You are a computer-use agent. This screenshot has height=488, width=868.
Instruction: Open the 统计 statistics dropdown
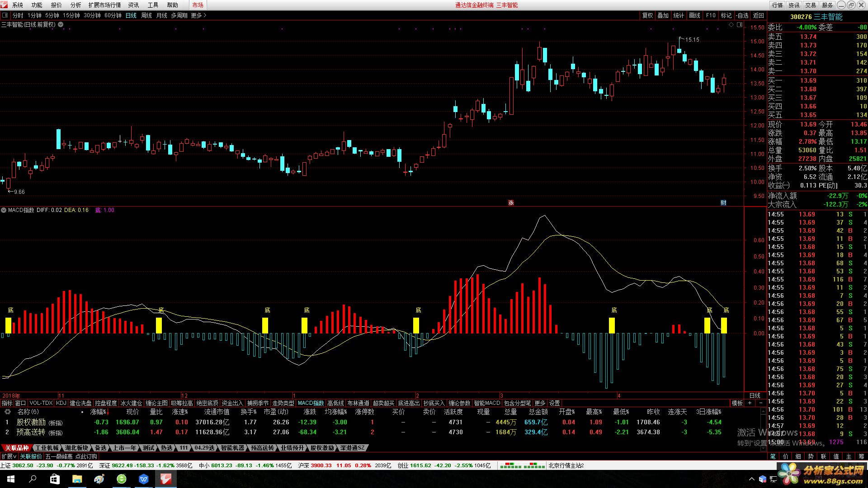[x=679, y=15]
